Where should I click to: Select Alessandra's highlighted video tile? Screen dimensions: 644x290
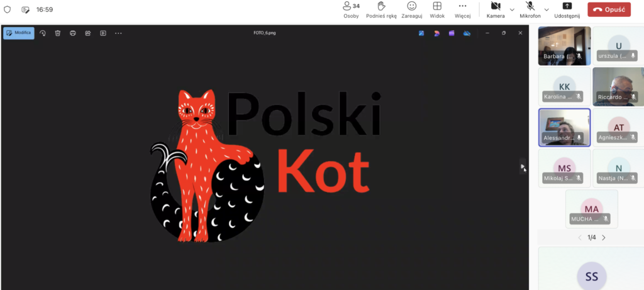[x=564, y=127]
